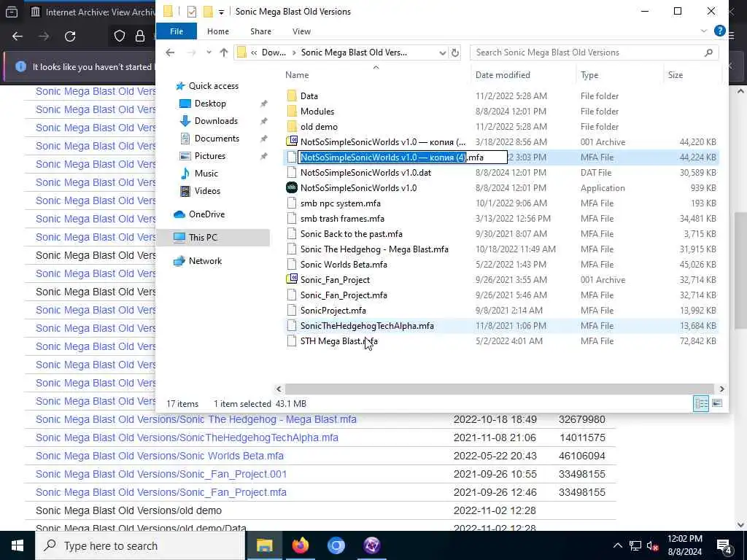The image size is (747, 560).
Task: Click the Explorer horizontal scrollbar
Action: click(x=499, y=389)
